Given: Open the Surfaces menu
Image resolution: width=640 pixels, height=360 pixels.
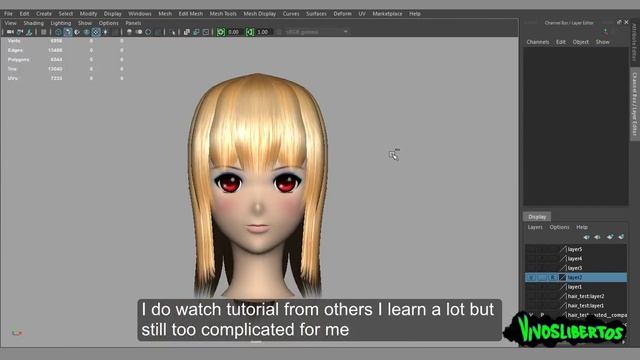Looking at the screenshot, I should [x=316, y=13].
